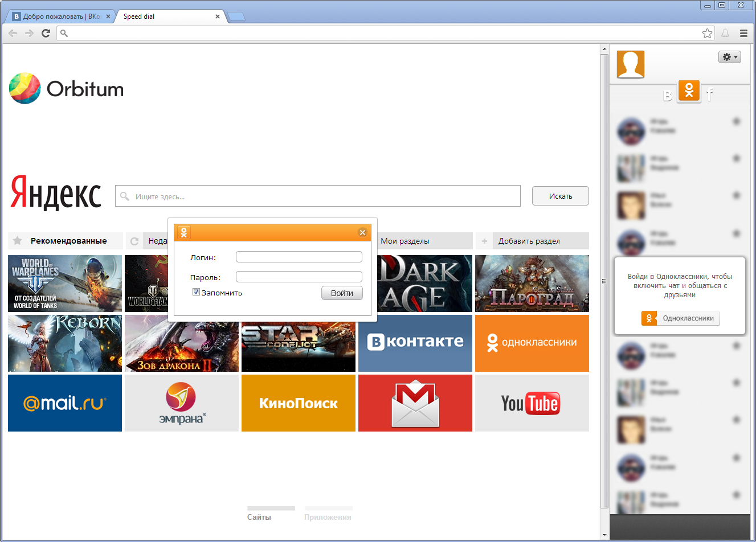
Task: Switch sidebar chat to Facebook icon
Action: click(x=709, y=95)
